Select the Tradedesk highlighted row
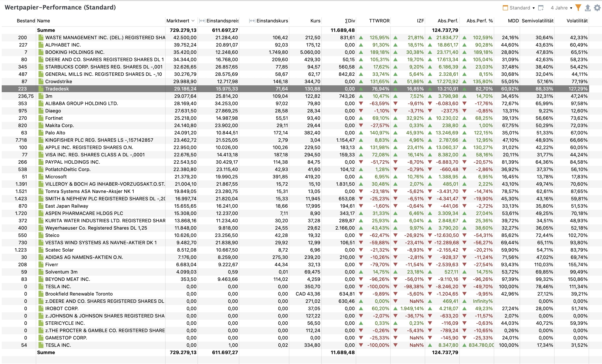 coord(57,89)
